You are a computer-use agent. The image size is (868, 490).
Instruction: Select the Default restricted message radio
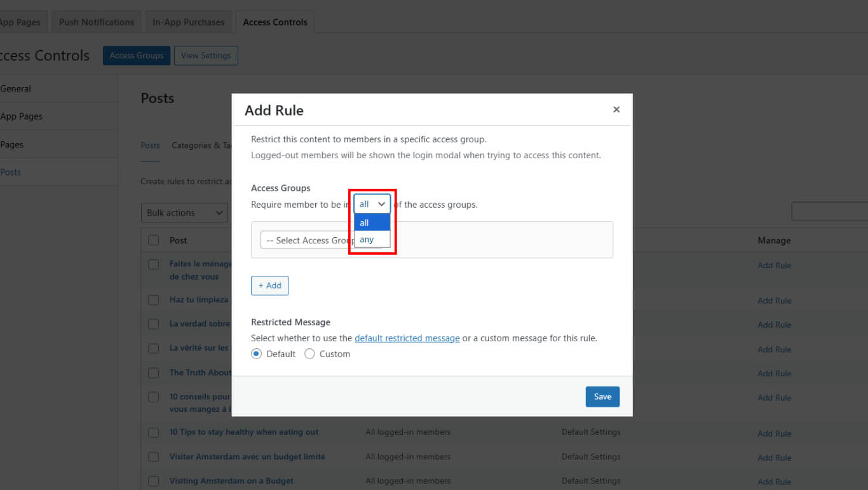257,354
